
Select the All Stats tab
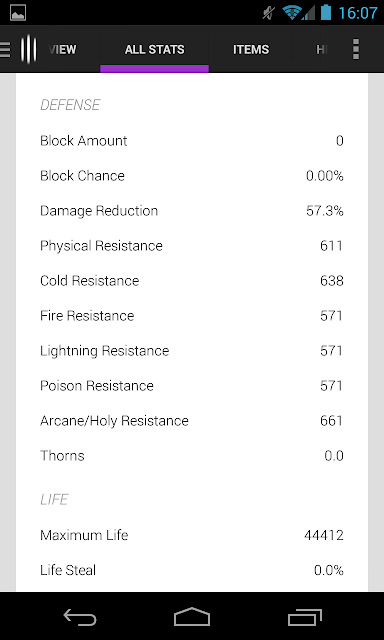pos(155,49)
